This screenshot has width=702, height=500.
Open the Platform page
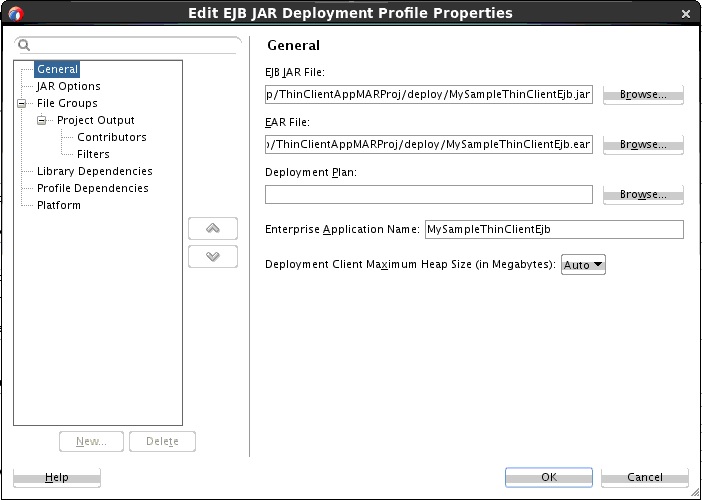pyautogui.click(x=59, y=205)
